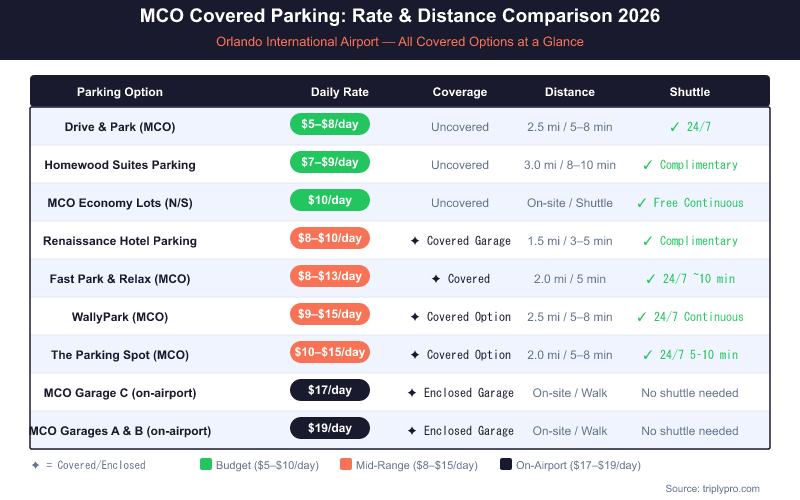Click the 3.0 mi / 8–10 min cell
Image resolution: width=800 pixels, height=500 pixels.
point(569,165)
